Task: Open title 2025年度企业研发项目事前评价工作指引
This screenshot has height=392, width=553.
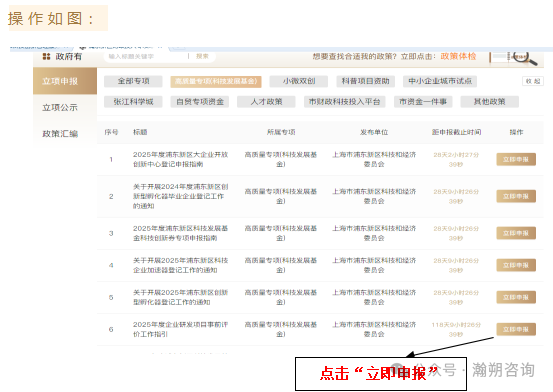Action: pos(180,329)
